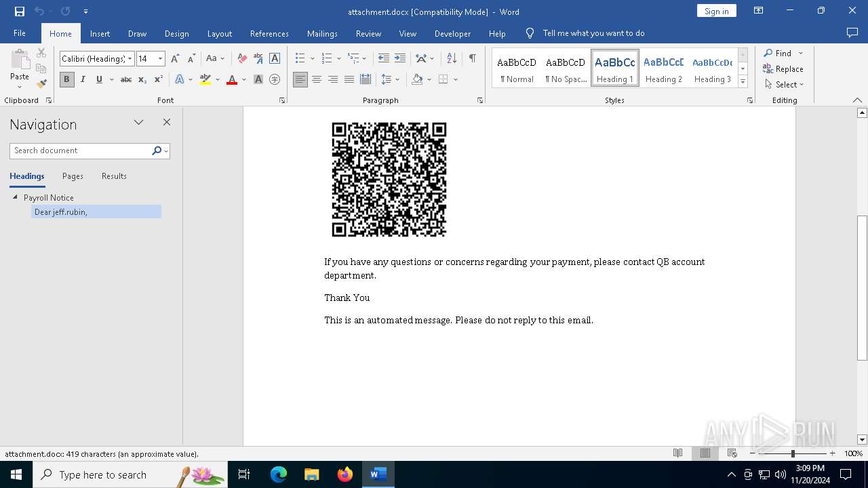Click the Copy icon in Clipboard group
868x488 pixels.
pos(41,68)
